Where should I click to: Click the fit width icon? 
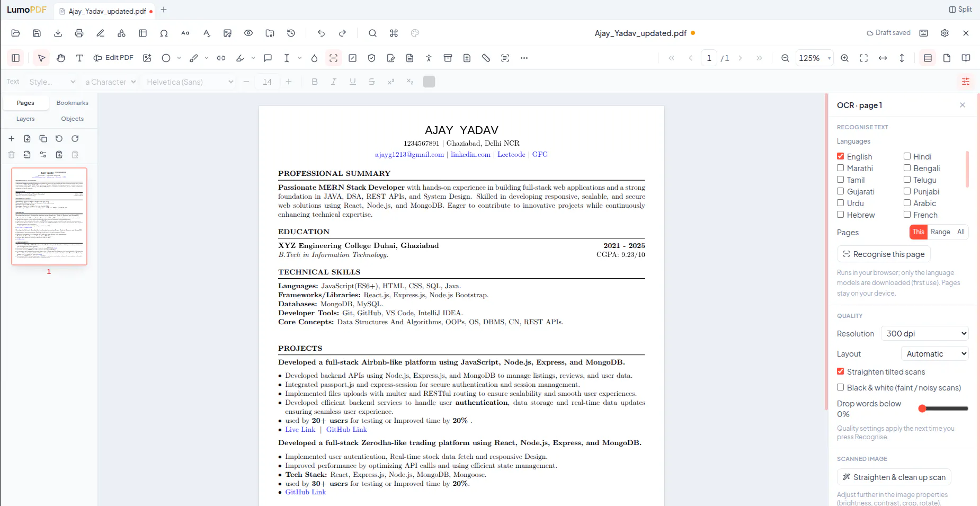click(x=883, y=58)
